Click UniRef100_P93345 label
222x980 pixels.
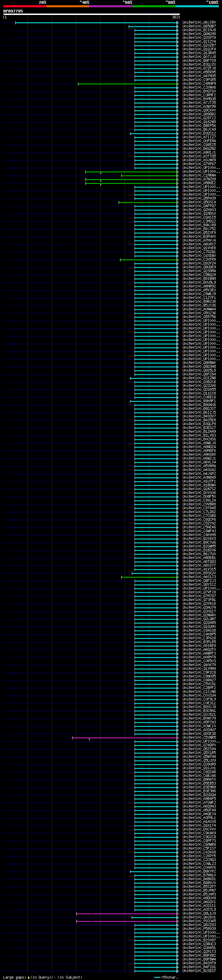(199, 921)
